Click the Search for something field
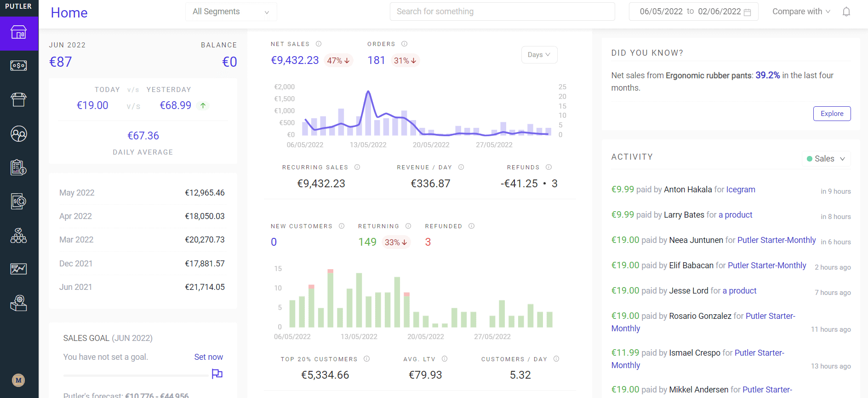The height and width of the screenshot is (398, 868). pyautogui.click(x=502, y=12)
